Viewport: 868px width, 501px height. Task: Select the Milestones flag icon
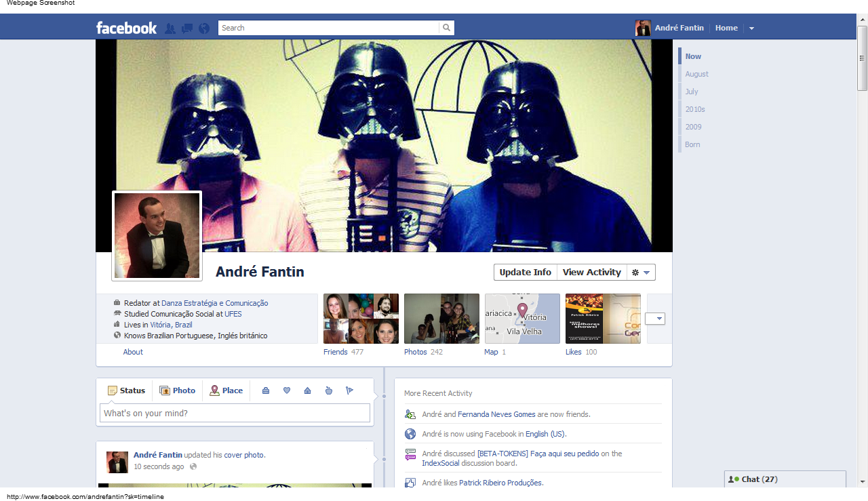[x=350, y=390]
